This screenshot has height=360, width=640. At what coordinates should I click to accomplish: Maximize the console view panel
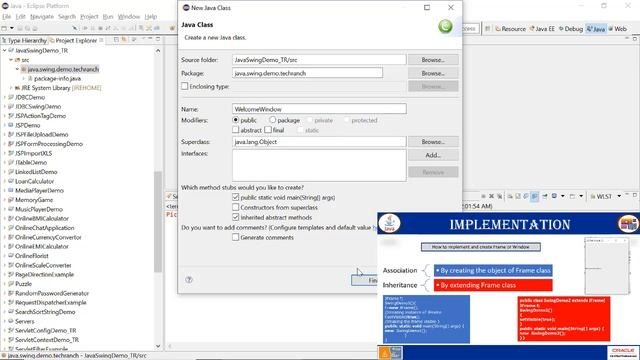[x=635, y=196]
